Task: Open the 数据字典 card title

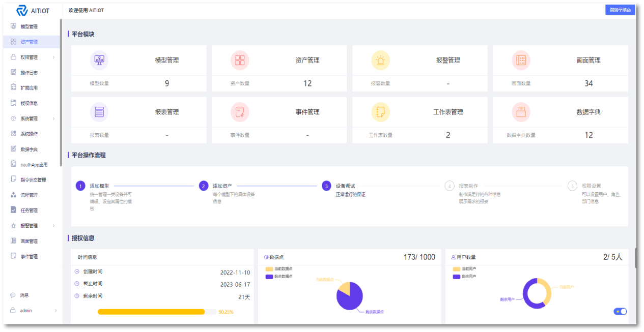Action: (x=589, y=112)
